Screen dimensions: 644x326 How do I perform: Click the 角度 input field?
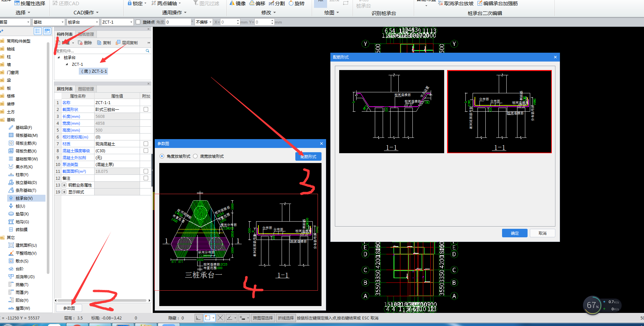pyautogui.click(x=179, y=22)
